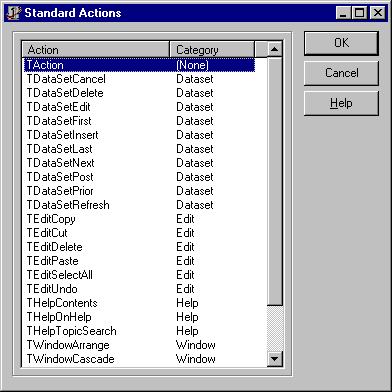Minimize the Standard Actions window
The width and height of the screenshot is (392, 392).
coord(343,13)
